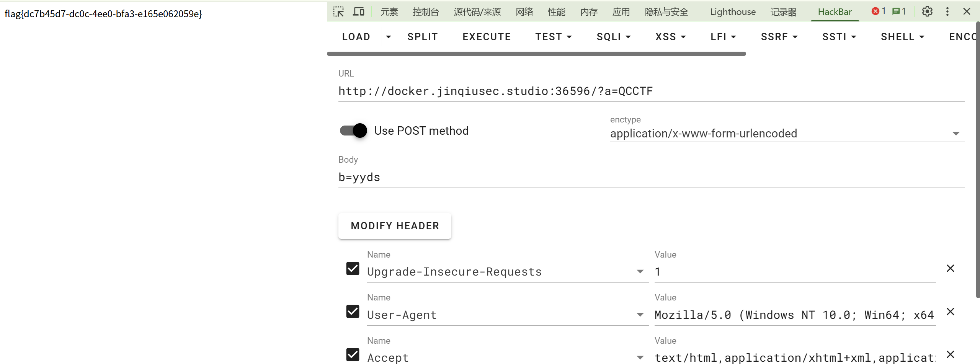Click the inspect element picker icon
Image resolution: width=980 pixels, height=364 pixels.
338,11
